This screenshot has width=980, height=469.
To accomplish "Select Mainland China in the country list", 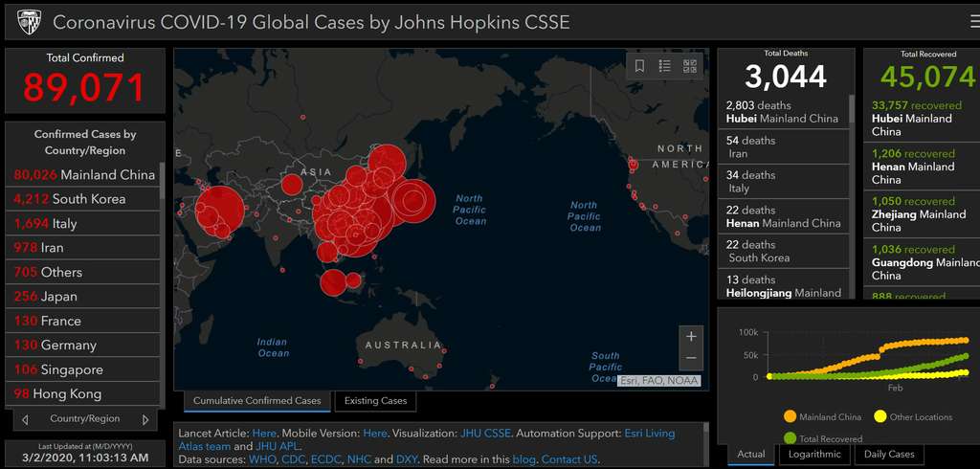I will pos(84,174).
